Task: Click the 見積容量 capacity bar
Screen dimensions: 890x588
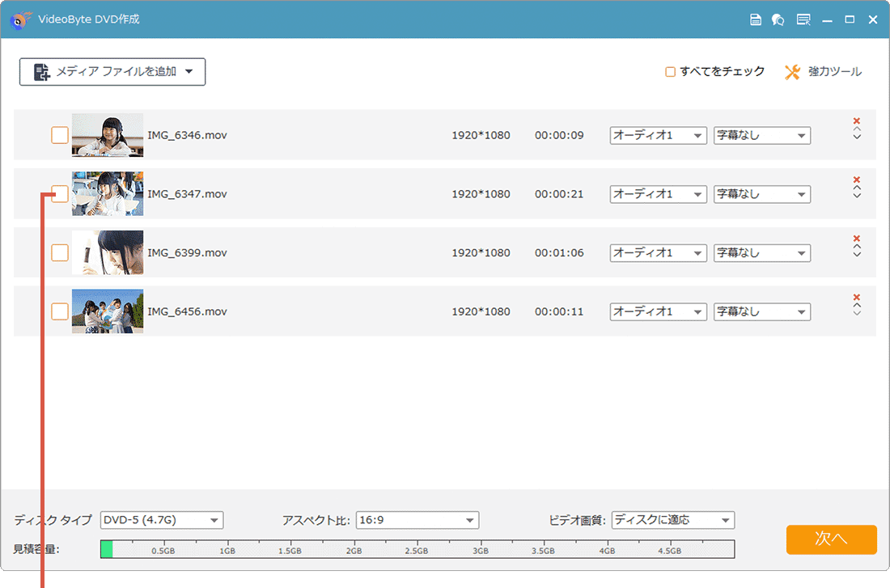Action: click(417, 550)
